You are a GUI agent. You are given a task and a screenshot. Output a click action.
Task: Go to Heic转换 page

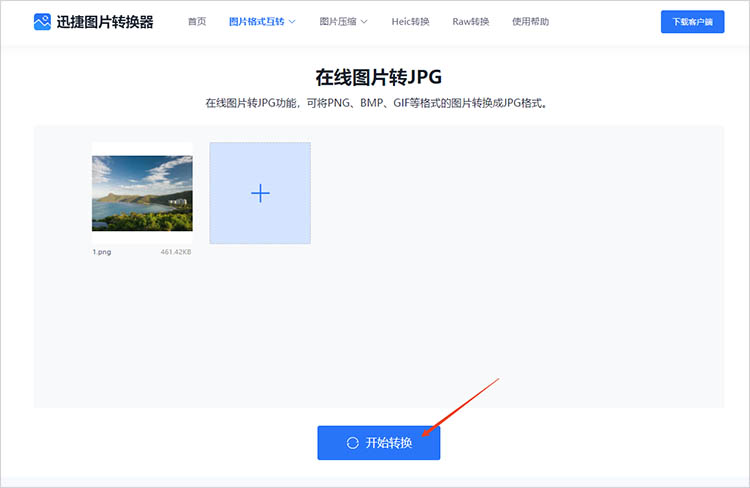tap(410, 22)
